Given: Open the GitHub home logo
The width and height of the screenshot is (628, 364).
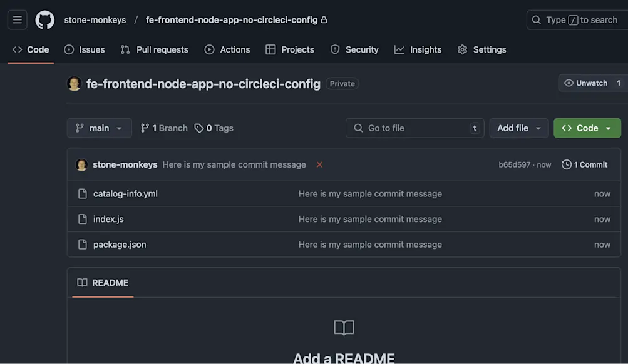Looking at the screenshot, I should pos(44,19).
